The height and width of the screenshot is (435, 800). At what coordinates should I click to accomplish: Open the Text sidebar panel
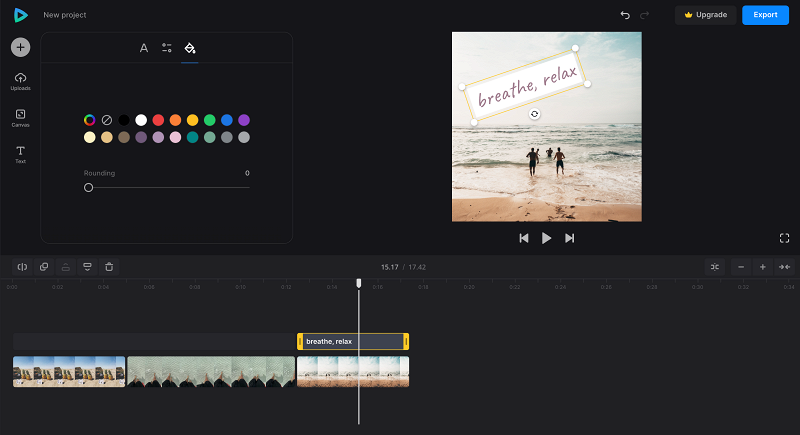tap(20, 154)
